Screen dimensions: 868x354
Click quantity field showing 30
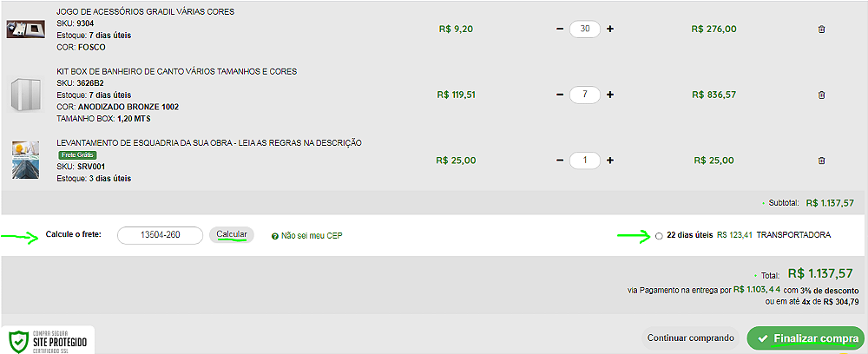(584, 29)
